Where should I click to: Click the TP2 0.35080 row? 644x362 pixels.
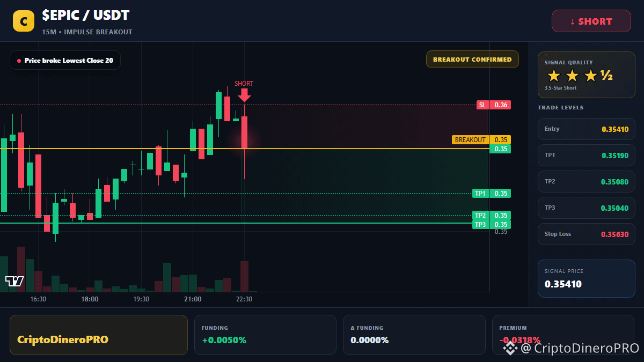pos(587,181)
